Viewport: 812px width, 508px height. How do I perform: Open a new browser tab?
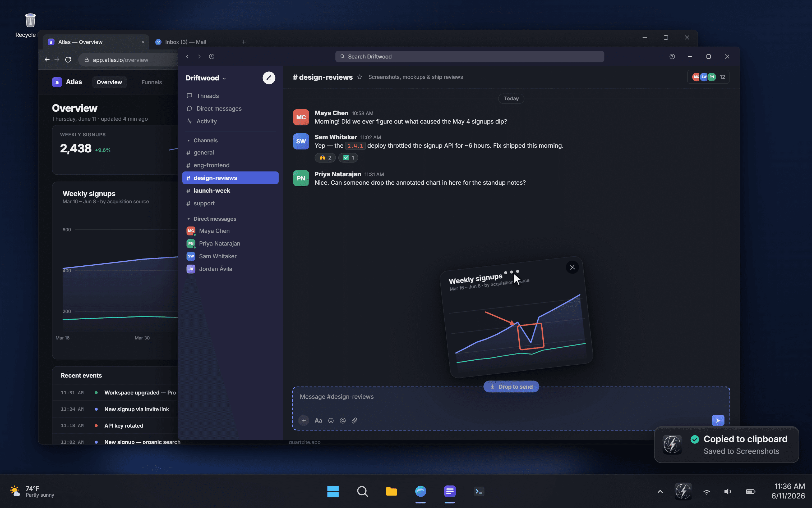[x=244, y=42]
